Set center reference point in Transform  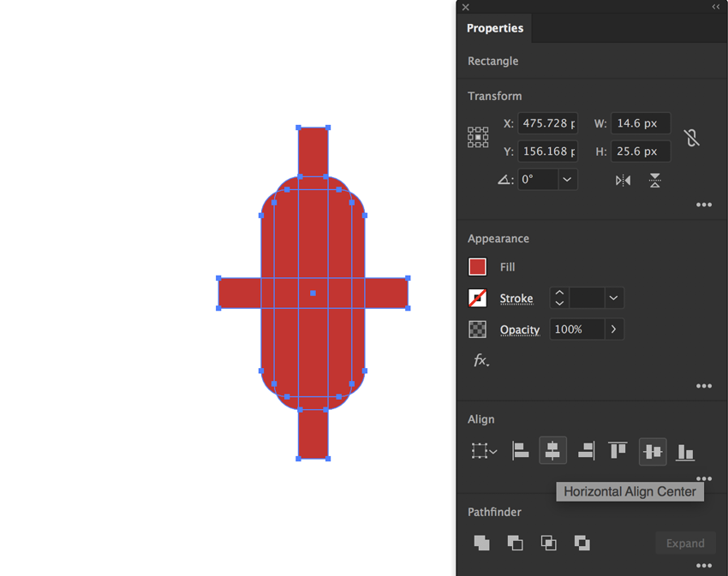[x=478, y=137]
